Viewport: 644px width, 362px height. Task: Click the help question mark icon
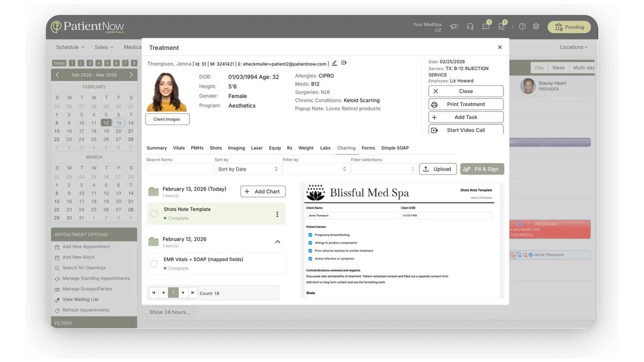click(x=522, y=26)
